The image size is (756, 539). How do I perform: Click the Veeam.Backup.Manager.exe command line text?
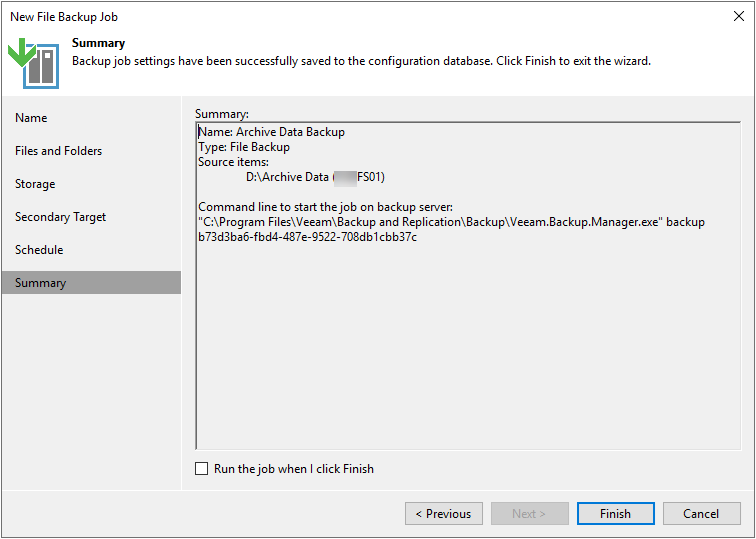[x=450, y=222]
